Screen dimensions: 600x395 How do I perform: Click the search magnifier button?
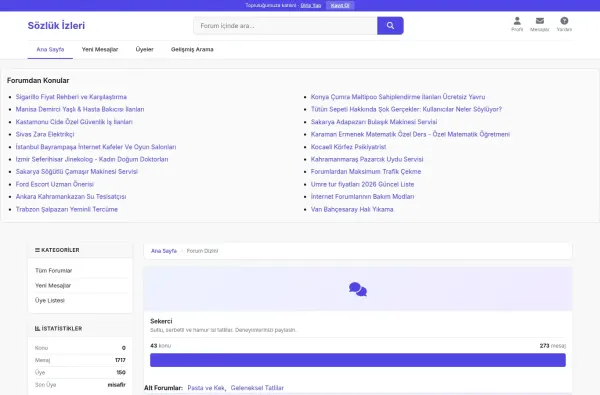click(390, 26)
